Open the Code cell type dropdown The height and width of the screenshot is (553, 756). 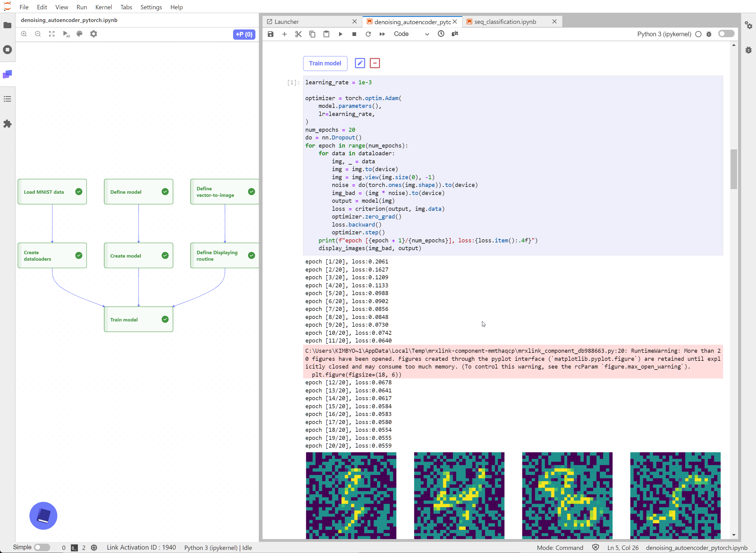click(x=411, y=34)
